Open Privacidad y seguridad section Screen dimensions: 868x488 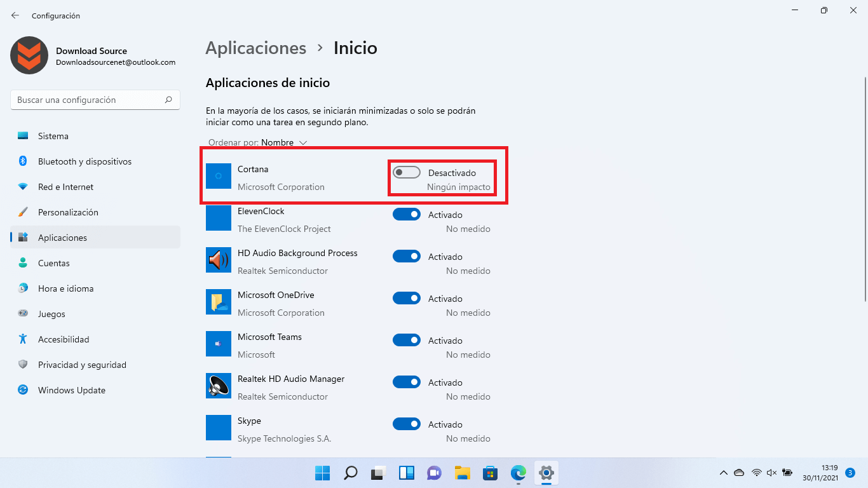[95, 365]
